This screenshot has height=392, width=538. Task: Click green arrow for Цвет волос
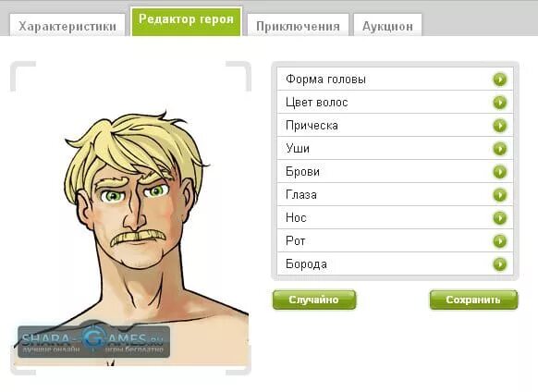(x=499, y=103)
